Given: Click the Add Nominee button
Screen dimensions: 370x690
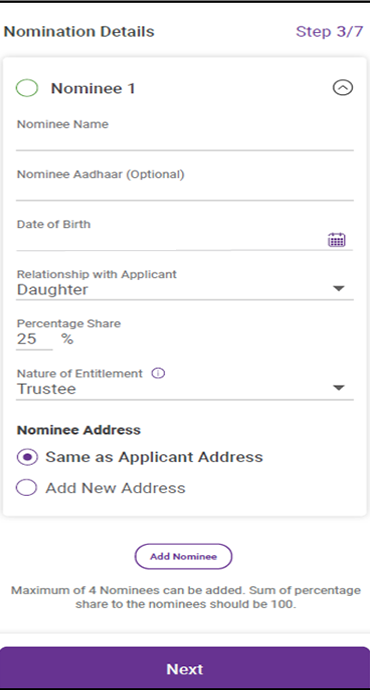Looking at the screenshot, I should tap(183, 557).
